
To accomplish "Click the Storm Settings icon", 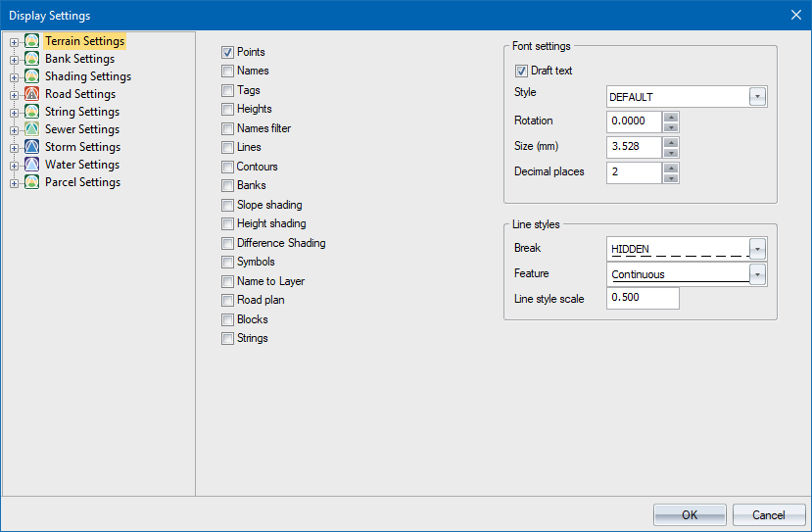I will point(31,147).
